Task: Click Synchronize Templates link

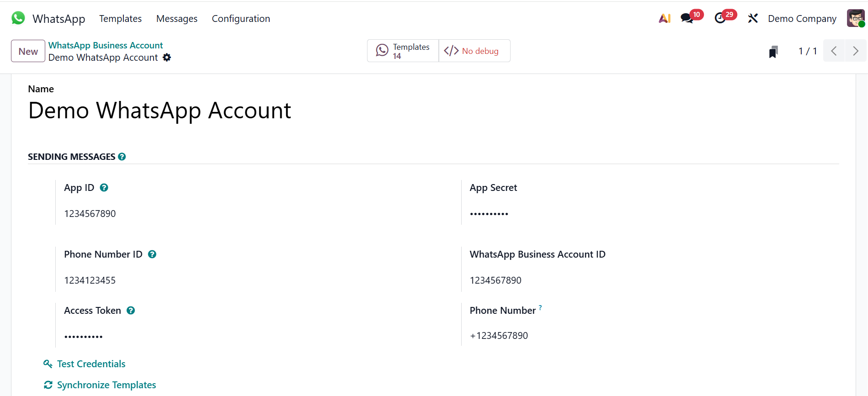Action: (x=106, y=385)
